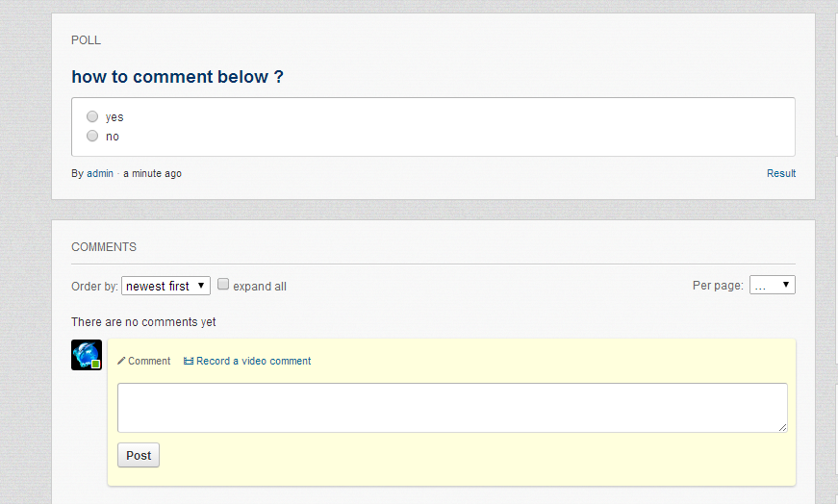Select the "yes" poll option radio button
This screenshot has width=838, height=504.
tap(92, 116)
